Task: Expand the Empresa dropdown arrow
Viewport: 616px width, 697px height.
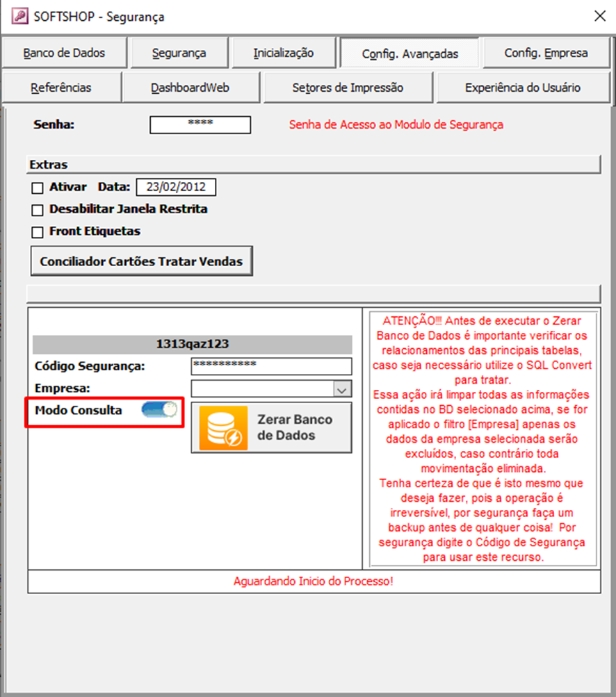Action: point(342,389)
